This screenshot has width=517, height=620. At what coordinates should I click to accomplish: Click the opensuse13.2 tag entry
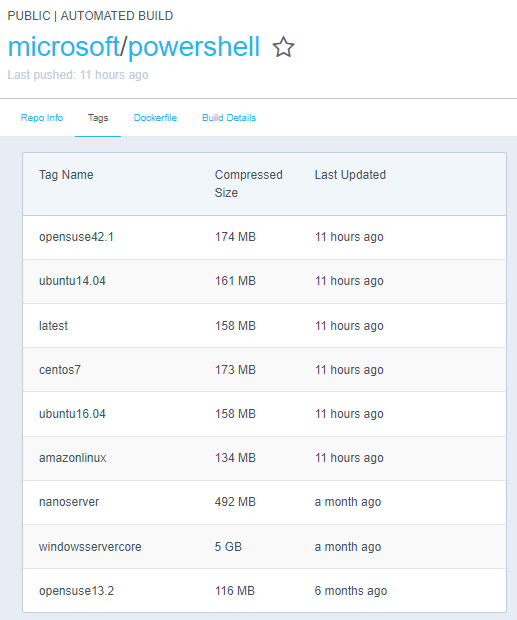pyautogui.click(x=76, y=591)
